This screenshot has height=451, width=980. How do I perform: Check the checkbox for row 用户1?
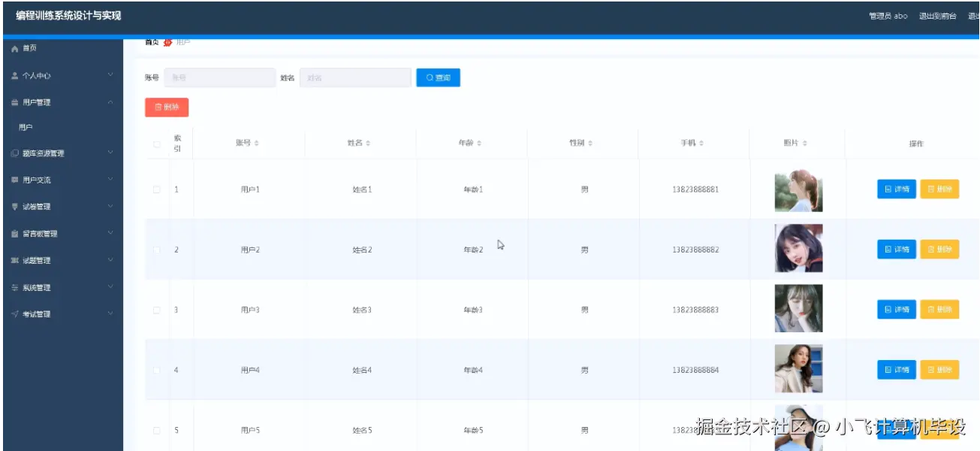[x=157, y=189]
